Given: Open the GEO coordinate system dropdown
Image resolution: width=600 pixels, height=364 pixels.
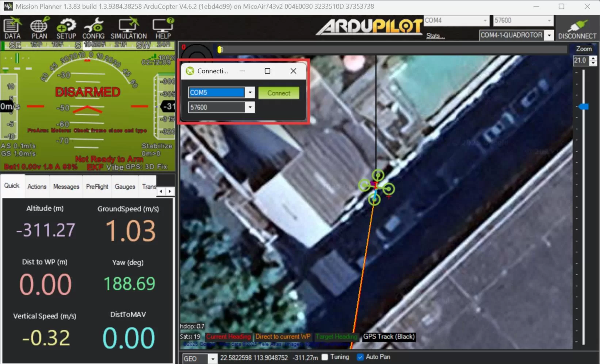Looking at the screenshot, I should point(213,359).
